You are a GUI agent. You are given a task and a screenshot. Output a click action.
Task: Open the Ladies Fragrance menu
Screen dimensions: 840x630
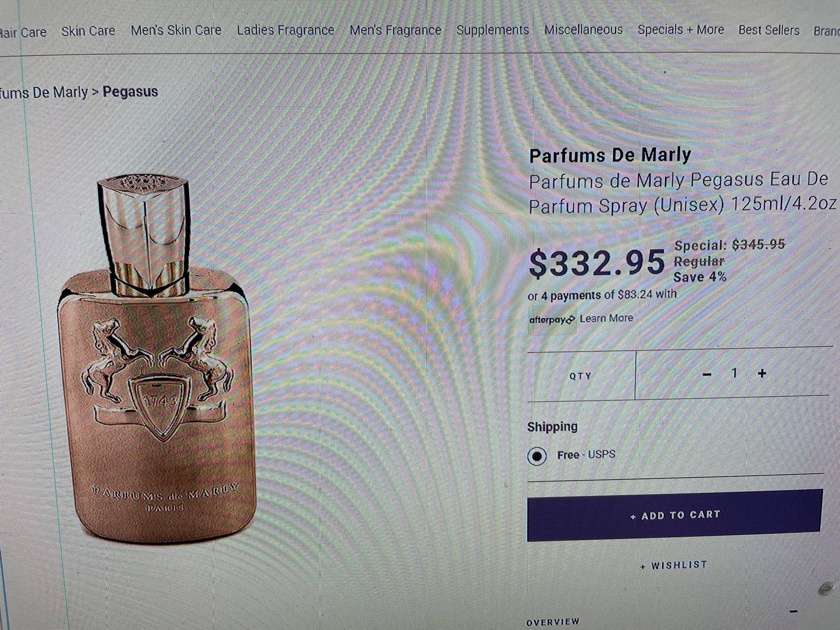(285, 30)
